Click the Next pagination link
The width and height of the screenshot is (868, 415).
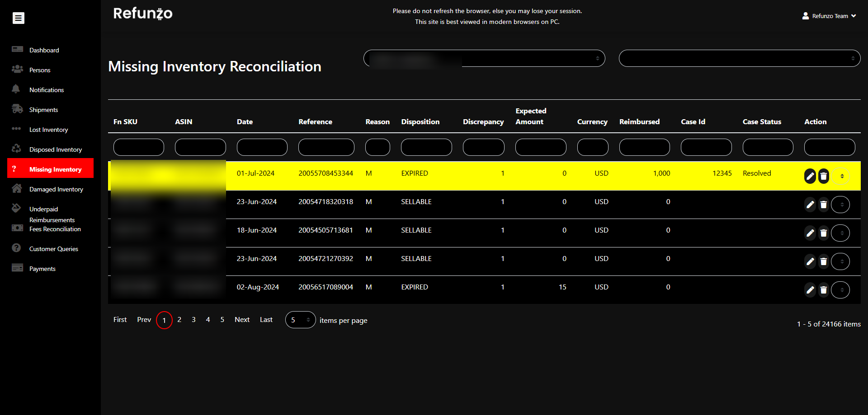pyautogui.click(x=242, y=320)
